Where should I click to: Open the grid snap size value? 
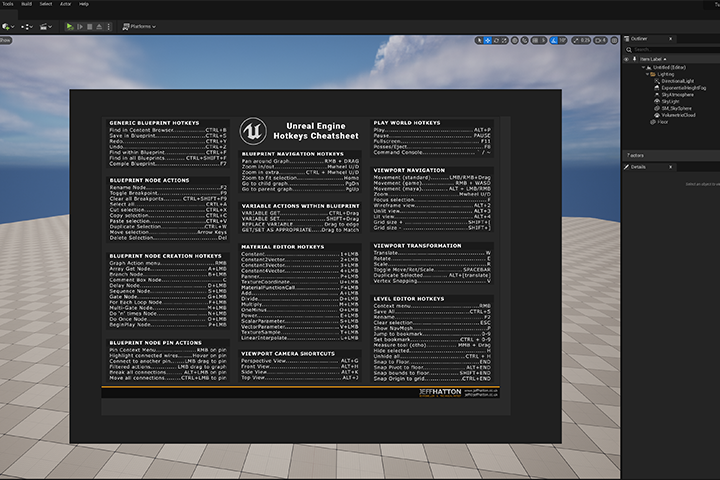click(x=543, y=40)
